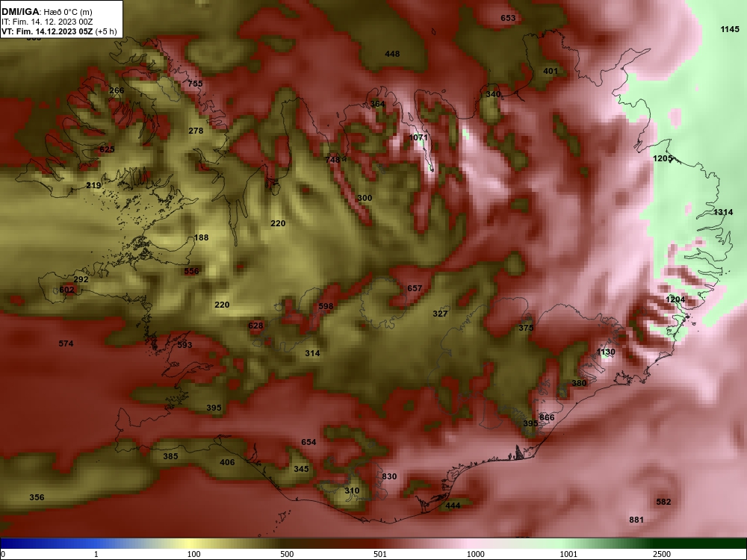Select the 278 map value
The image size is (747, 560).
pos(196,131)
